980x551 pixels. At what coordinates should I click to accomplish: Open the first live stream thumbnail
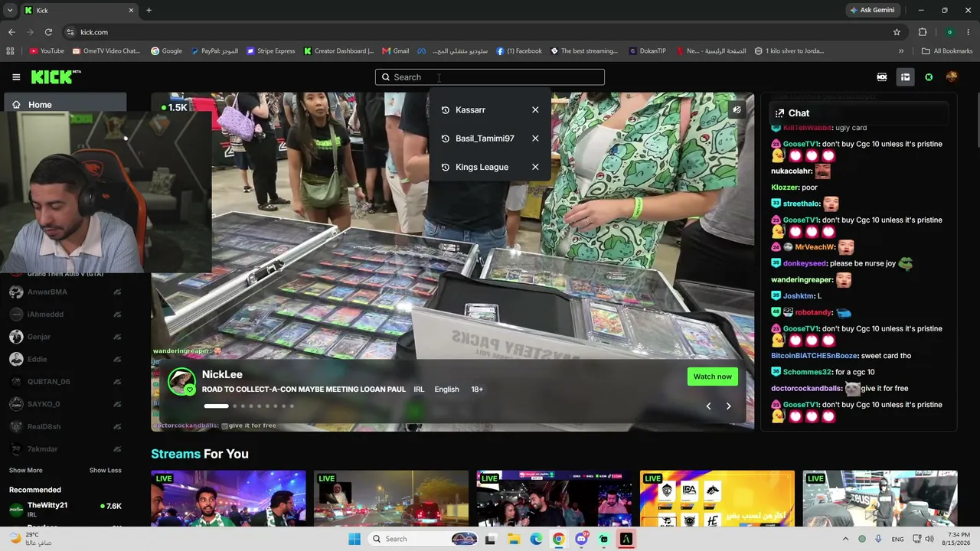pos(228,498)
